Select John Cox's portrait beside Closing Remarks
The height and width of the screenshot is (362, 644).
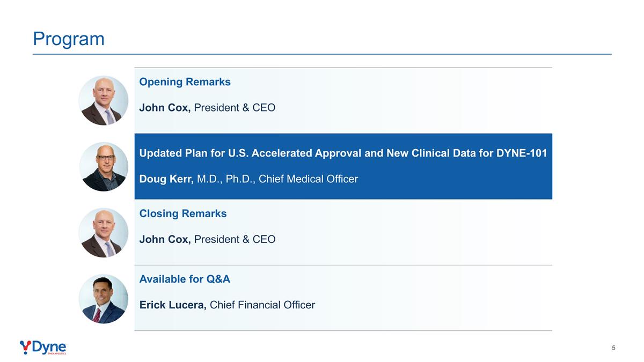[103, 232]
